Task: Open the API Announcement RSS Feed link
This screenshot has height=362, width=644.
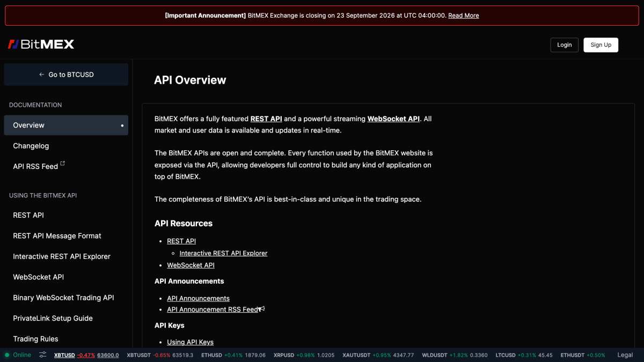Action: [213, 309]
